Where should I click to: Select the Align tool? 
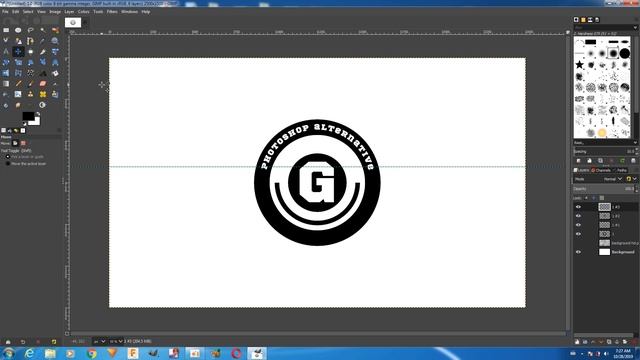tap(31, 51)
